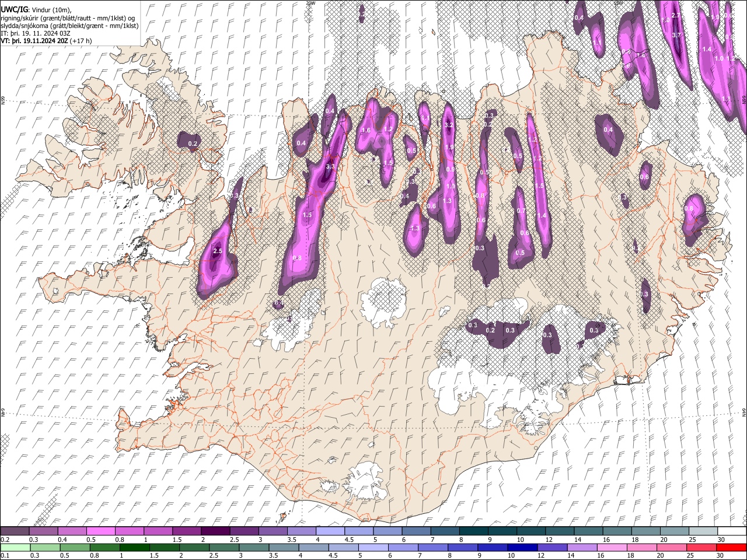
Task: Pick the navy blue 10 swatch, lower legend row
Action: (x=523, y=547)
